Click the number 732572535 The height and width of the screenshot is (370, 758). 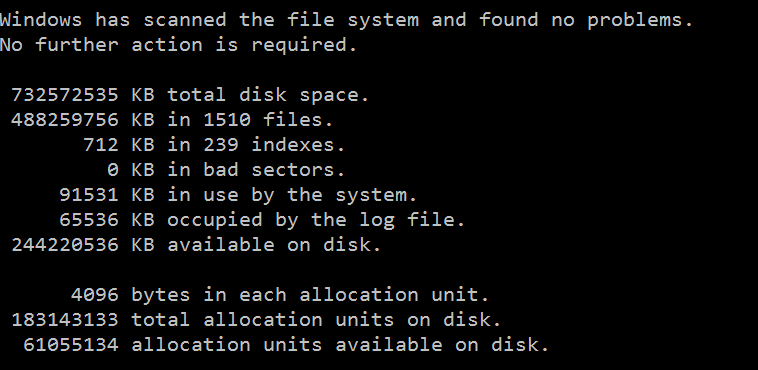point(65,95)
